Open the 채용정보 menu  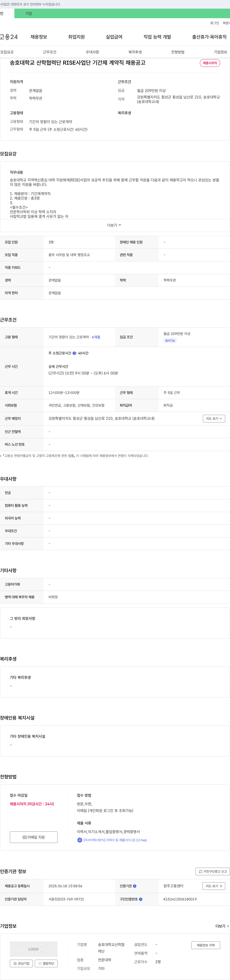pyautogui.click(x=39, y=37)
